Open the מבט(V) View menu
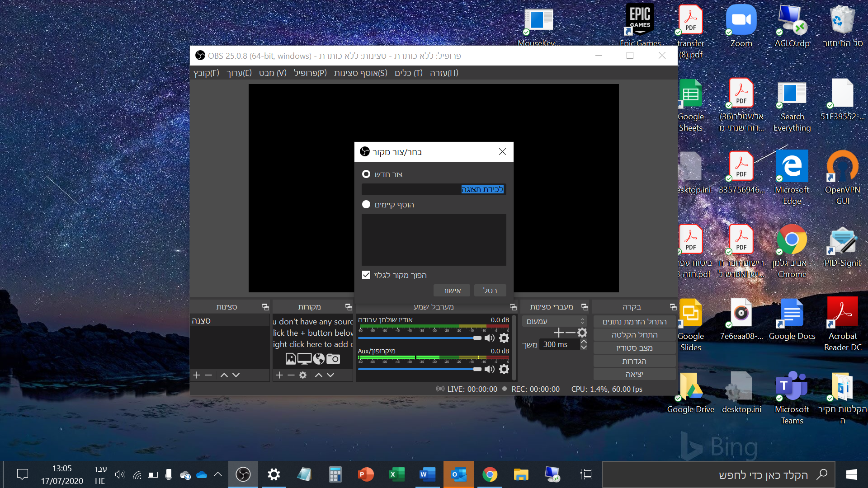Viewport: 868px width, 488px height. pyautogui.click(x=273, y=73)
